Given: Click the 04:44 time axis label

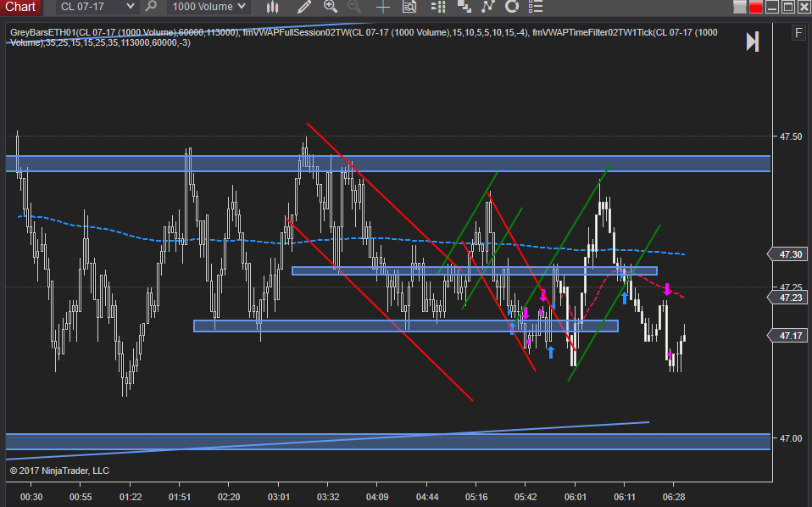Looking at the screenshot, I should (x=426, y=497).
